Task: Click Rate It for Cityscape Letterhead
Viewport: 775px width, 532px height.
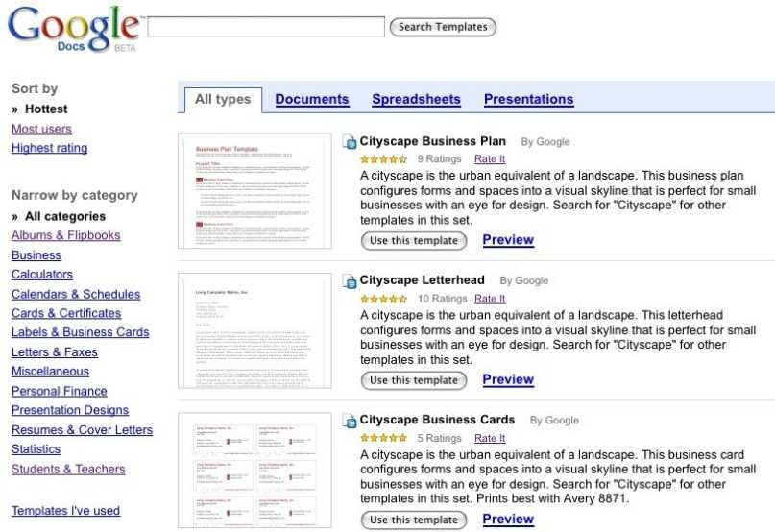Action: point(490,299)
